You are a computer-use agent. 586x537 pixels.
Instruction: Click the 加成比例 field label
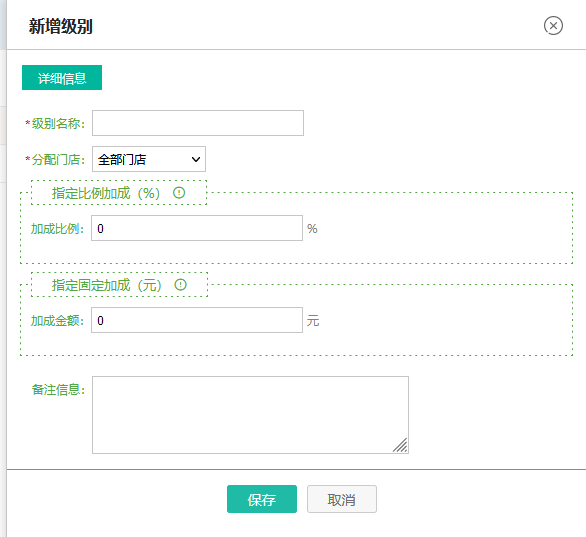click(57, 229)
